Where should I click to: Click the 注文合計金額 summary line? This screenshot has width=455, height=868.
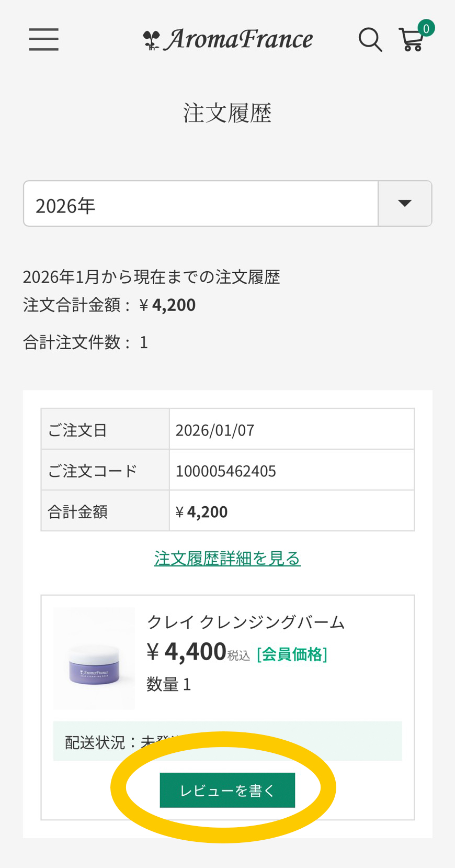point(109,305)
